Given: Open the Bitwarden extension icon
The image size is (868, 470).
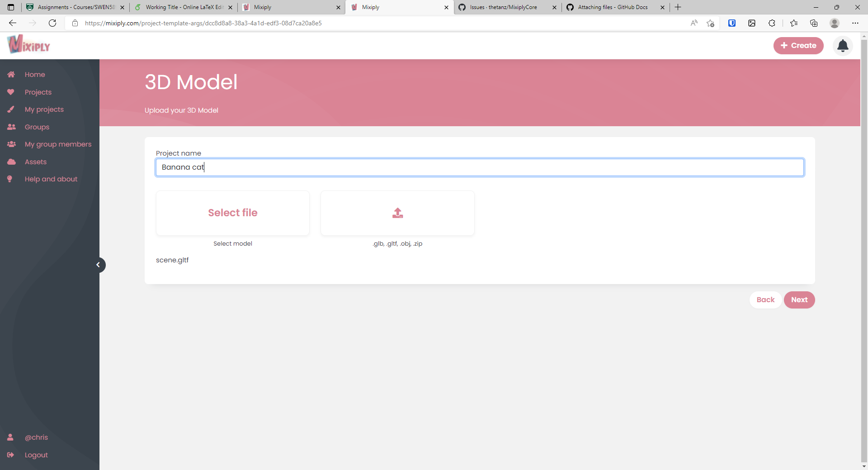Looking at the screenshot, I should tap(732, 23).
